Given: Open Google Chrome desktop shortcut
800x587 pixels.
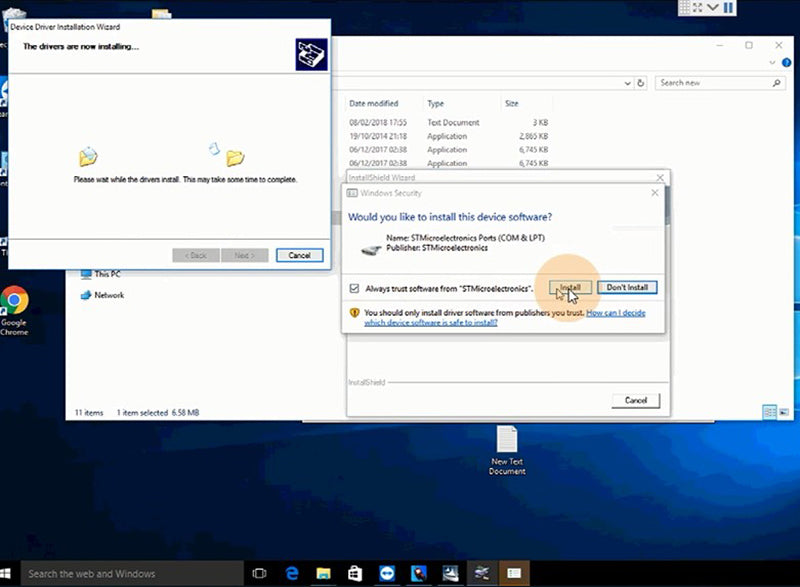Looking at the screenshot, I should pos(14,311).
